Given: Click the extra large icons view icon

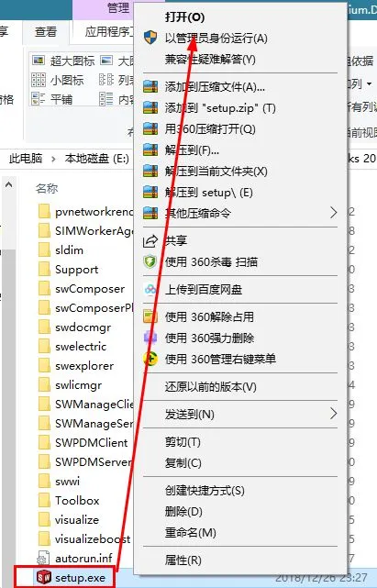Looking at the screenshot, I should click(39, 60).
